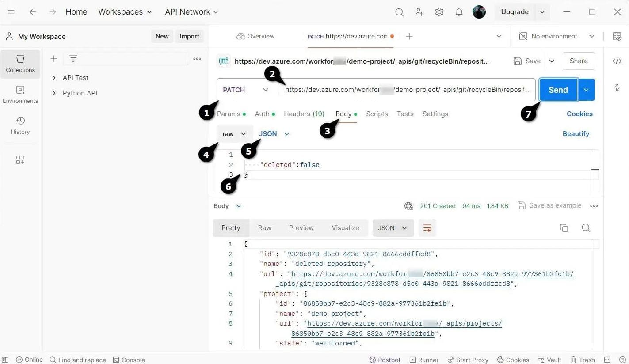The width and height of the screenshot is (629, 364).
Task: Click the network globe icon in response
Action: click(x=409, y=206)
